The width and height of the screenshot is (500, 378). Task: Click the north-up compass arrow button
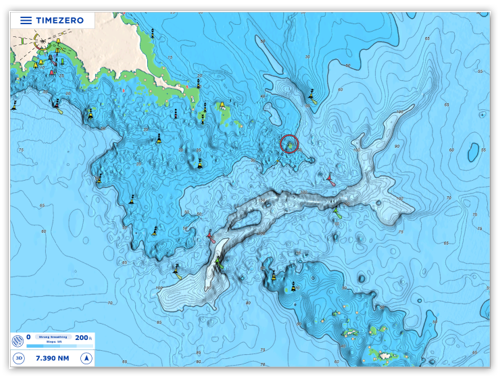86,358
